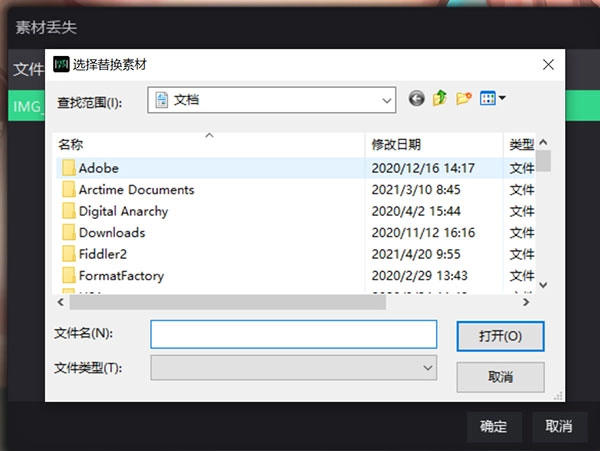Click the Adobe folder icon
The width and height of the screenshot is (600, 451).
click(68, 168)
